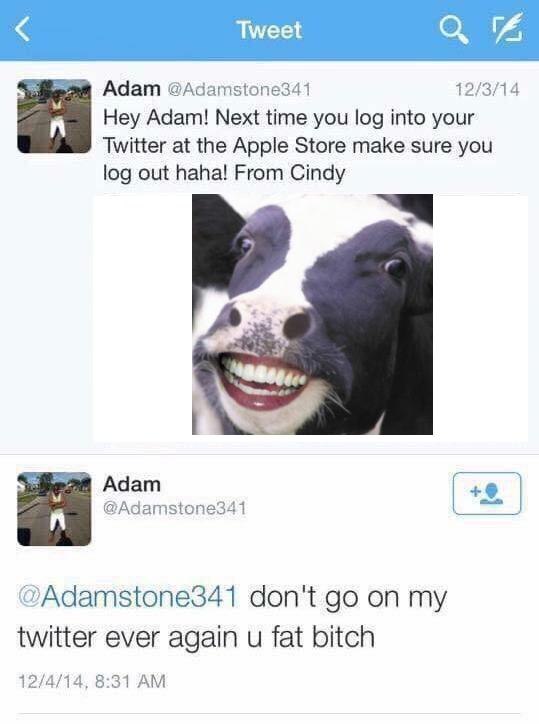
Task: Tap the 'Hey Adam!' opening words
Action: 156,118
